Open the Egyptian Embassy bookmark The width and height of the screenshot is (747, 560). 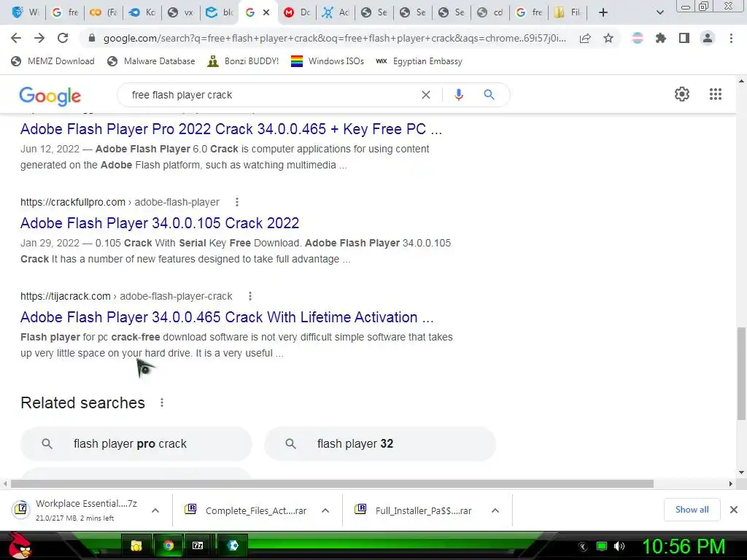pyautogui.click(x=419, y=61)
